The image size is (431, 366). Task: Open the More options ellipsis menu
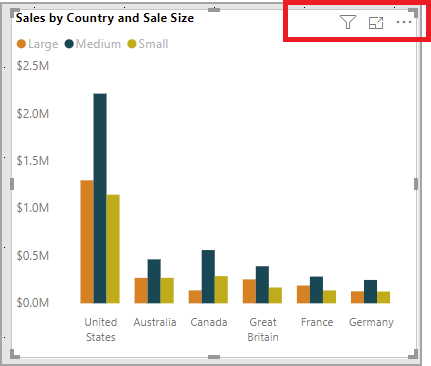click(404, 22)
